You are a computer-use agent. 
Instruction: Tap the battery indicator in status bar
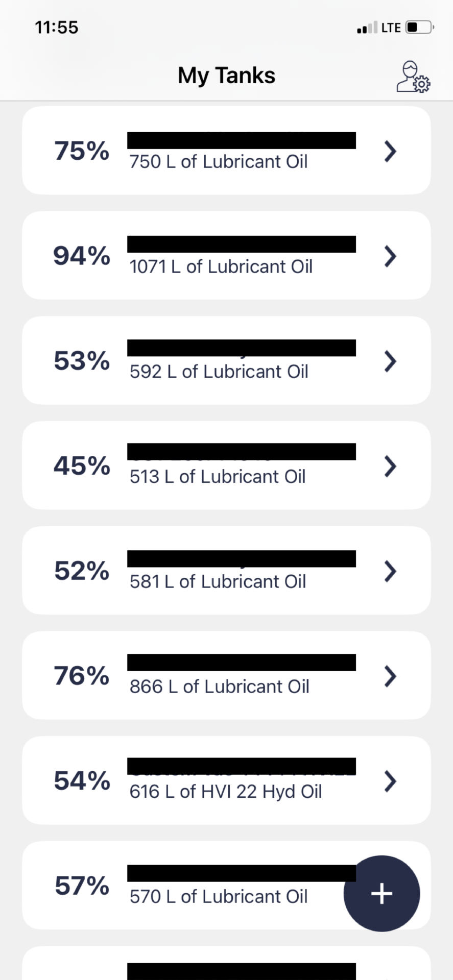point(419,27)
